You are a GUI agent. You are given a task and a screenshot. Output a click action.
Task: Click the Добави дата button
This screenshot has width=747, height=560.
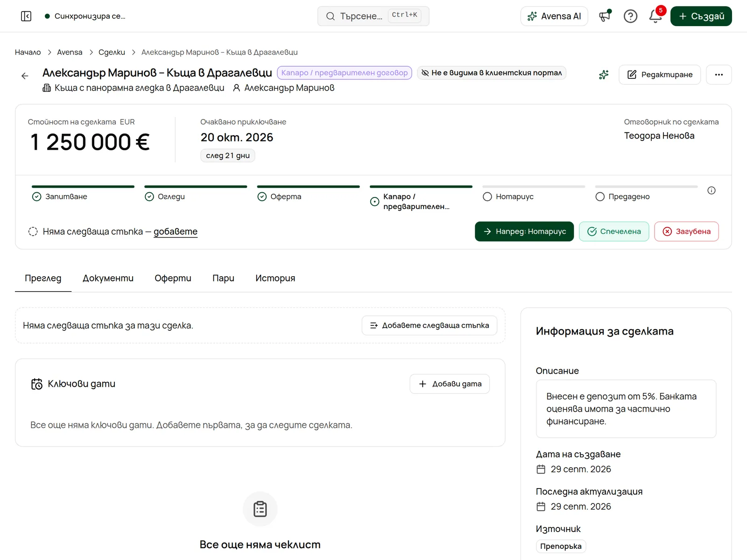(450, 384)
